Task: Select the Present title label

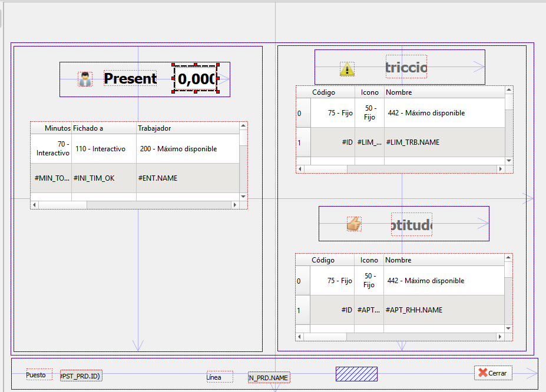Action: pyautogui.click(x=131, y=78)
